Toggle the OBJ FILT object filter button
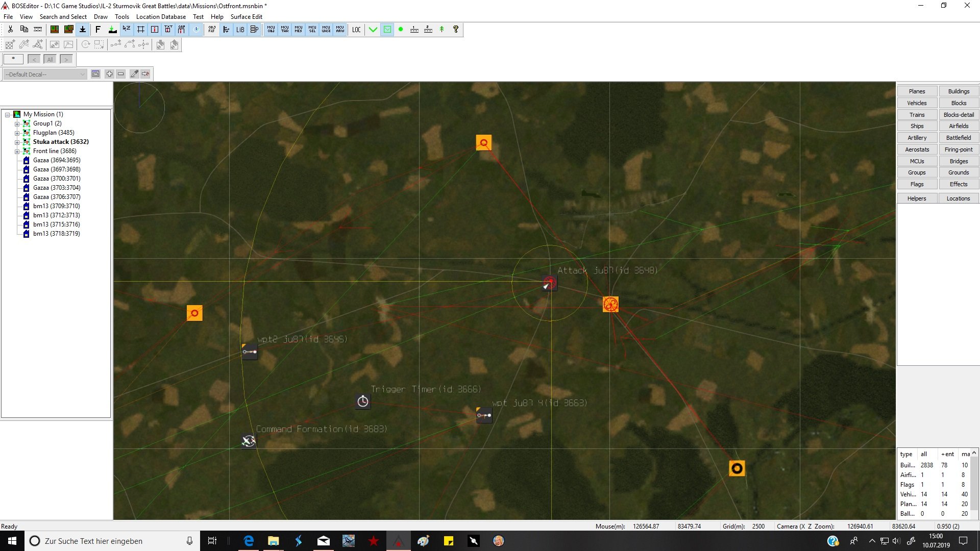This screenshot has height=551, width=980. pyautogui.click(x=212, y=30)
